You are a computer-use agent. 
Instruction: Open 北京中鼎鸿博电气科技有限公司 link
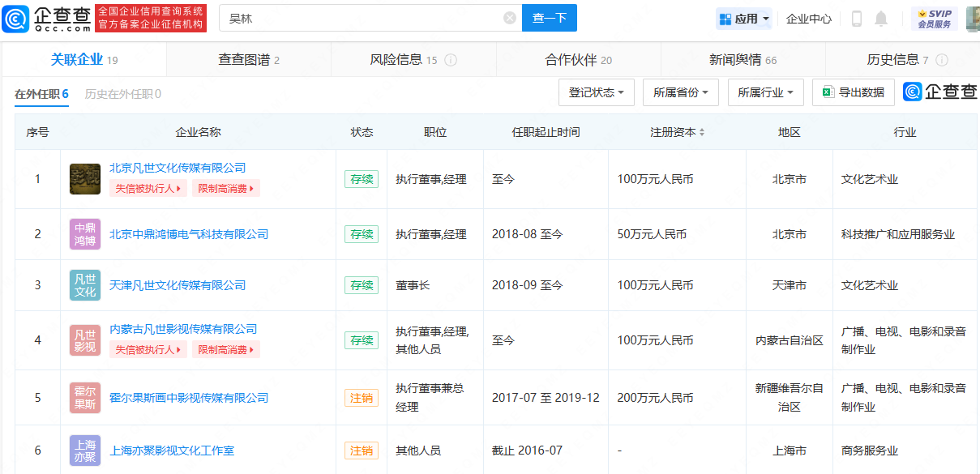click(189, 234)
